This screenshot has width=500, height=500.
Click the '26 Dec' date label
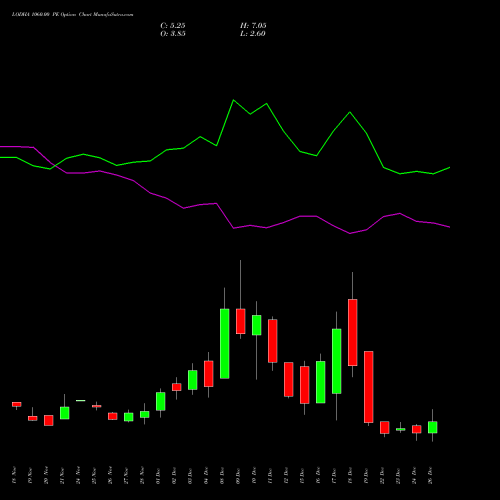point(430,475)
